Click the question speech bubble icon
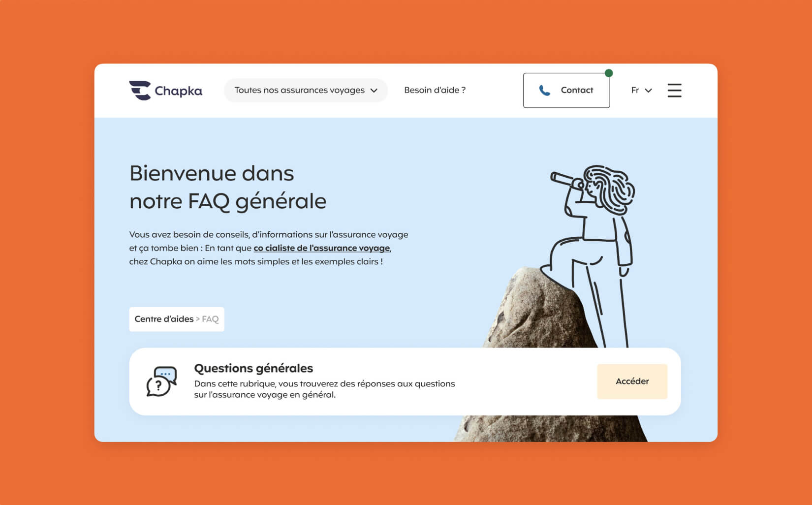 coord(161,381)
